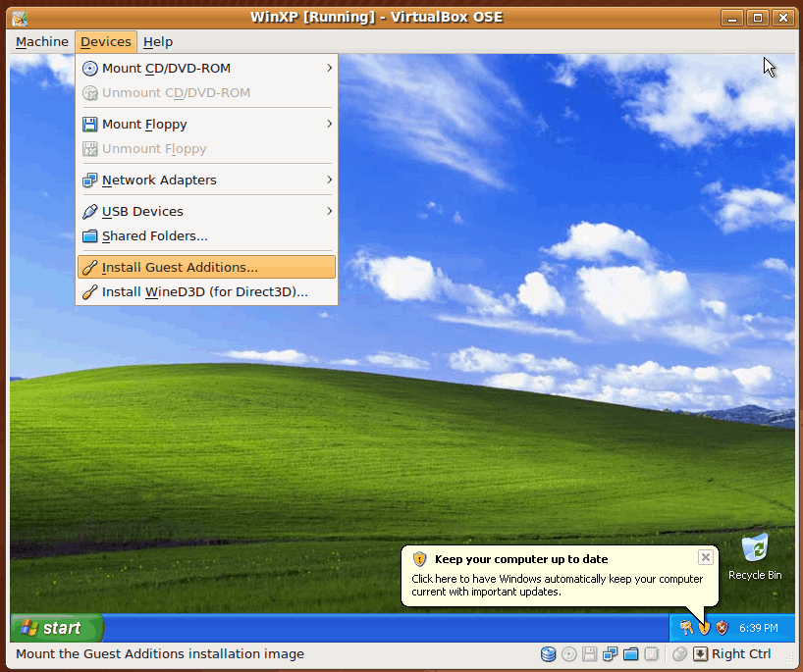
Task: Maximize the VirtualBox window
Action: pos(758,19)
